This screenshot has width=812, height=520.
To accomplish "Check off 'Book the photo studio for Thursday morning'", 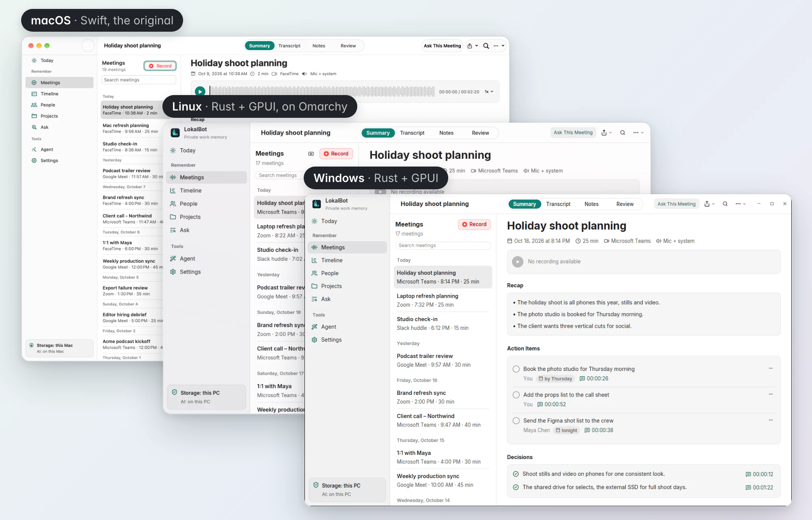I will tap(516, 369).
